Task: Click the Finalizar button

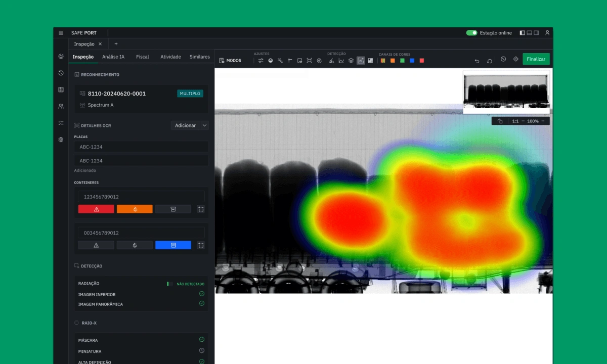Action: point(536,59)
